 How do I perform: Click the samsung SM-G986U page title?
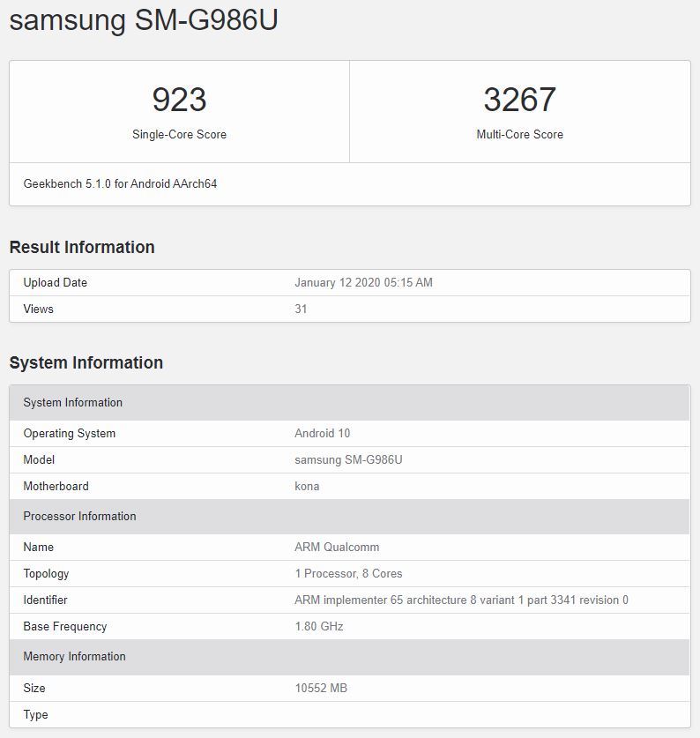click(x=144, y=20)
